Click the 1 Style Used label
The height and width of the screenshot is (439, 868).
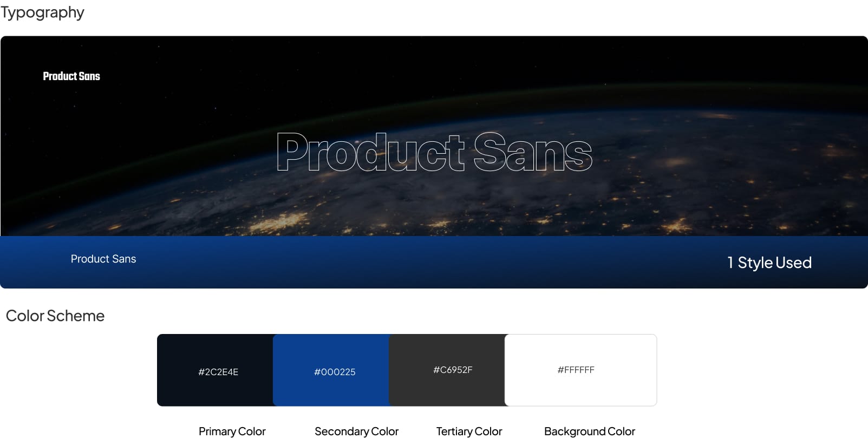(769, 263)
